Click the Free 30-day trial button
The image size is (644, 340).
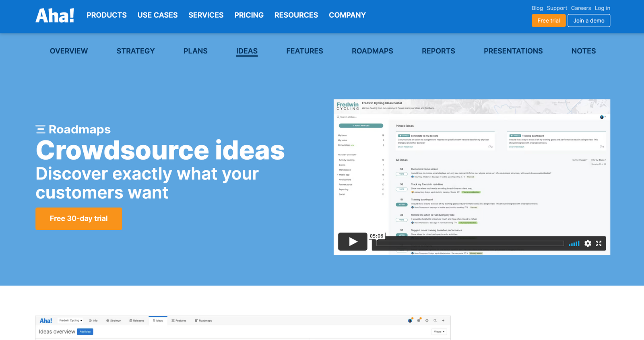click(x=79, y=218)
